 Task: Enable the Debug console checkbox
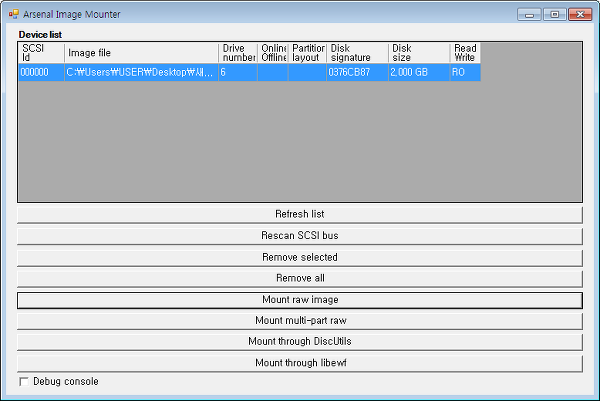click(24, 382)
